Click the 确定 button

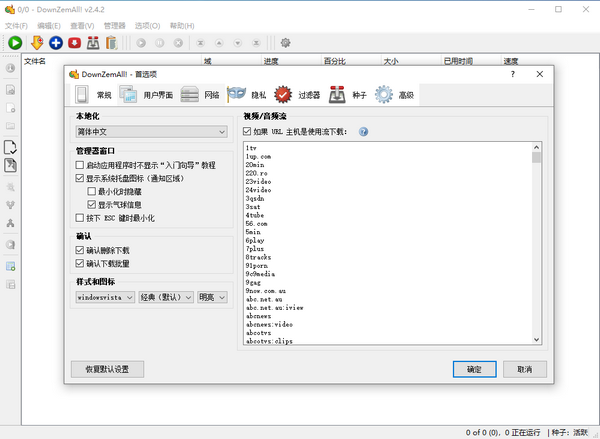click(474, 369)
